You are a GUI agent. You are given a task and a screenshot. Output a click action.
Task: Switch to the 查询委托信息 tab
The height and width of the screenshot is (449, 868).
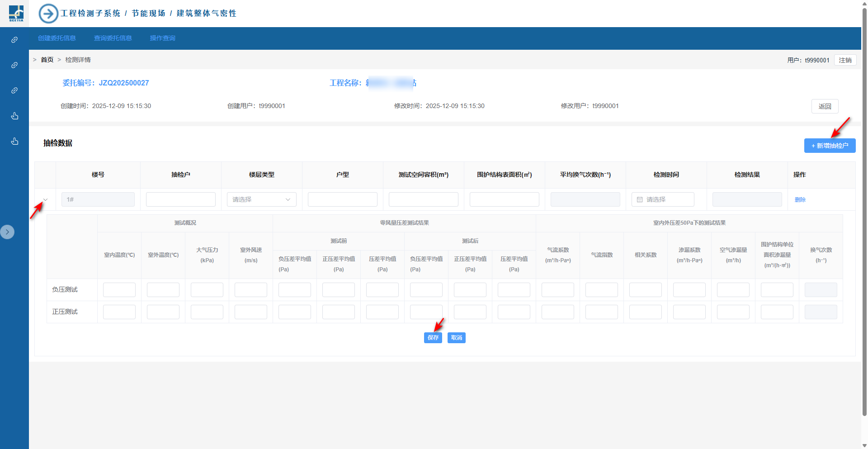(x=113, y=38)
